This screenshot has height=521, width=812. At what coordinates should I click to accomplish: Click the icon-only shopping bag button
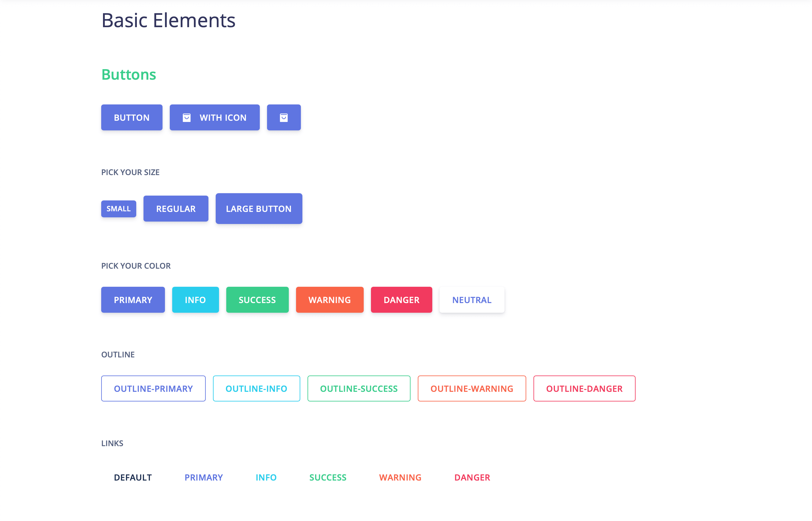tap(284, 117)
